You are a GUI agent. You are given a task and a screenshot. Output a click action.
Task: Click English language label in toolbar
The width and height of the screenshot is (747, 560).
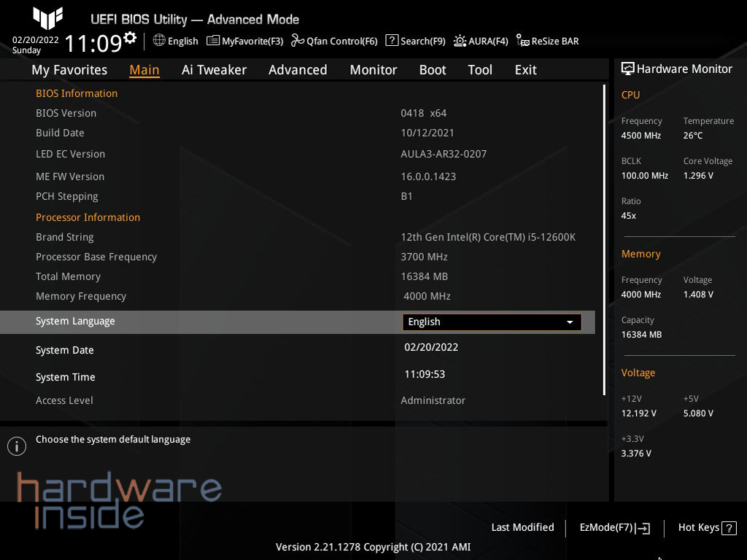[x=183, y=41]
